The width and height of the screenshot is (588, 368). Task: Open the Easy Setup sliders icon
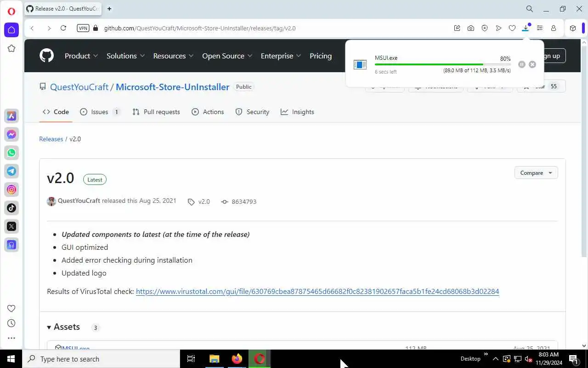pos(540,28)
